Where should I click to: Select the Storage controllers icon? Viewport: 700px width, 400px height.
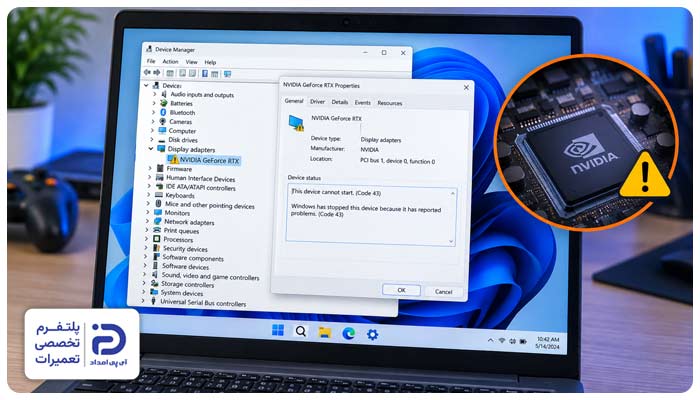click(154, 283)
